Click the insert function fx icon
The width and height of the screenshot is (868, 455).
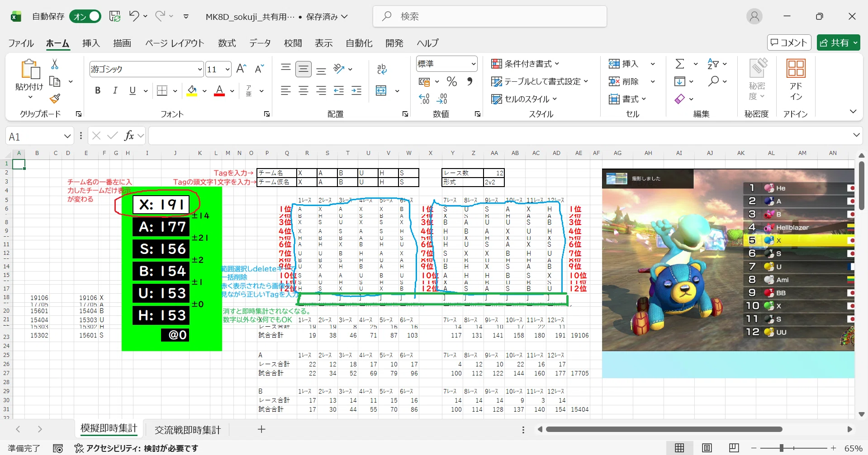(x=129, y=135)
